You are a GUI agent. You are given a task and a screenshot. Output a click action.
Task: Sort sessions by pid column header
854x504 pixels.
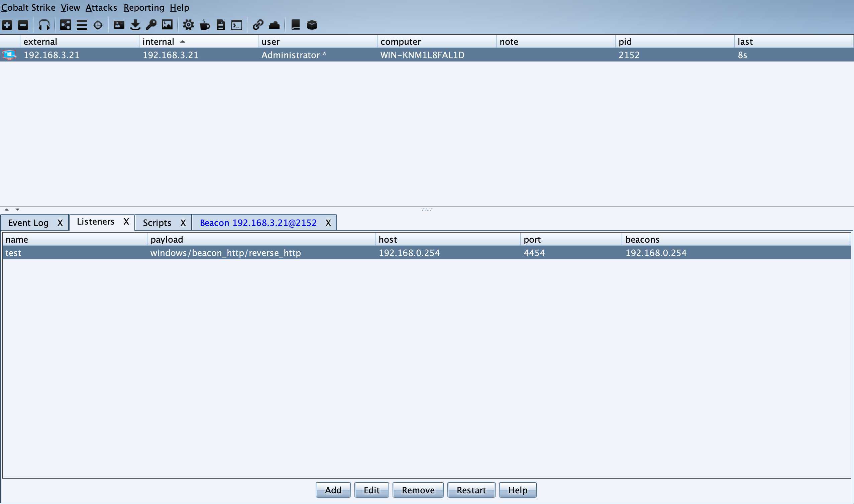(675, 42)
